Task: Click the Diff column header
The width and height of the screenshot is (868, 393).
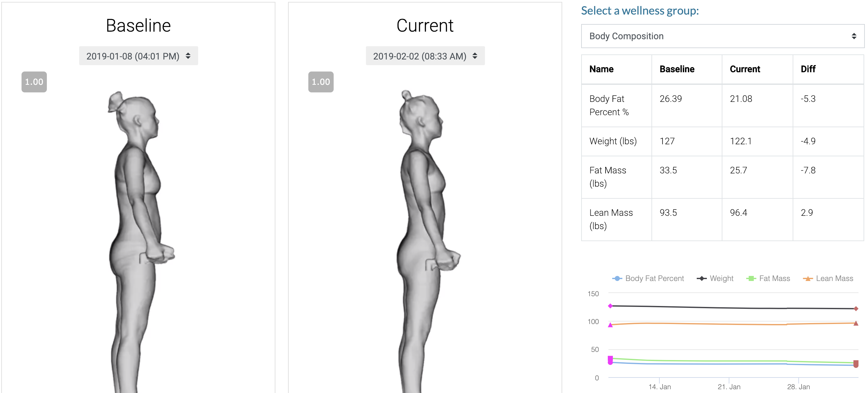Action: point(808,69)
